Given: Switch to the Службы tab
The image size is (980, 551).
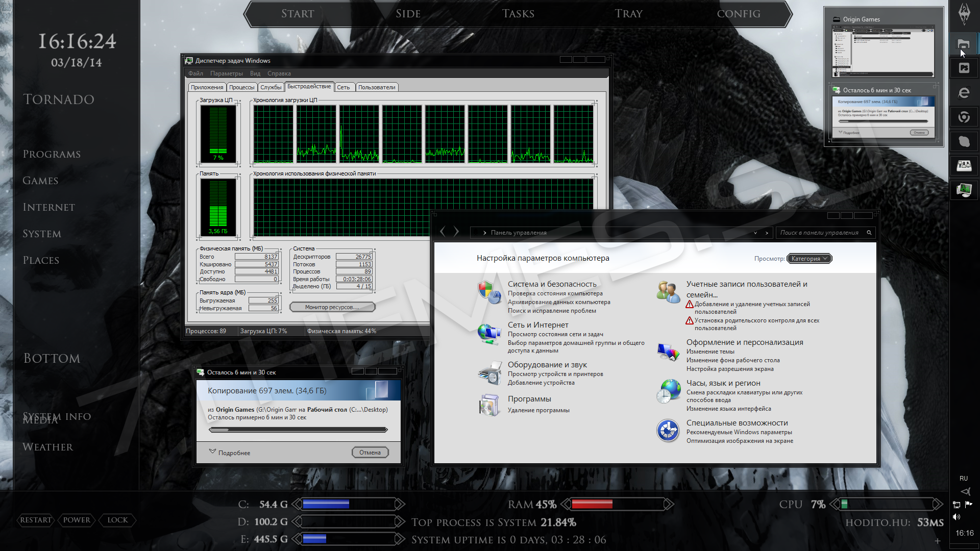Looking at the screenshot, I should click(271, 87).
